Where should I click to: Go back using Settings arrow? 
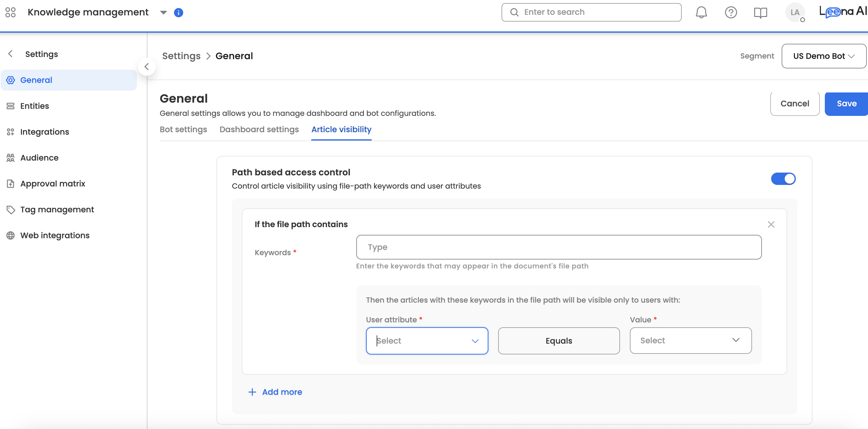tap(11, 54)
